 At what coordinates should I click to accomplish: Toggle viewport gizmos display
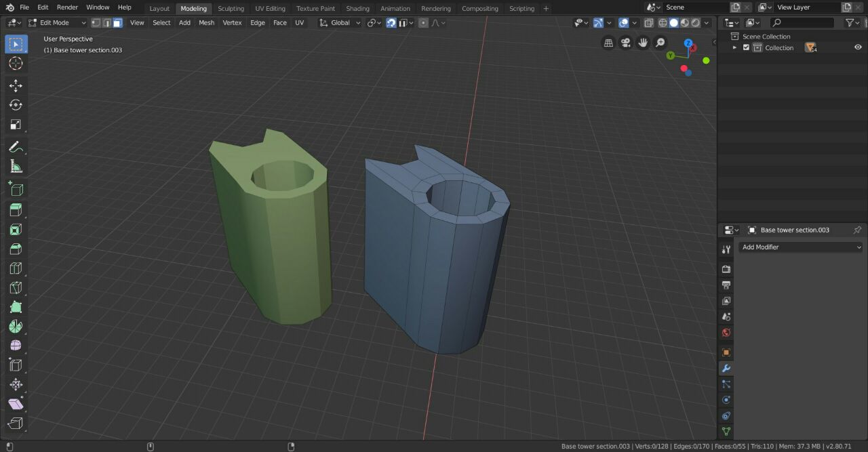pos(598,22)
